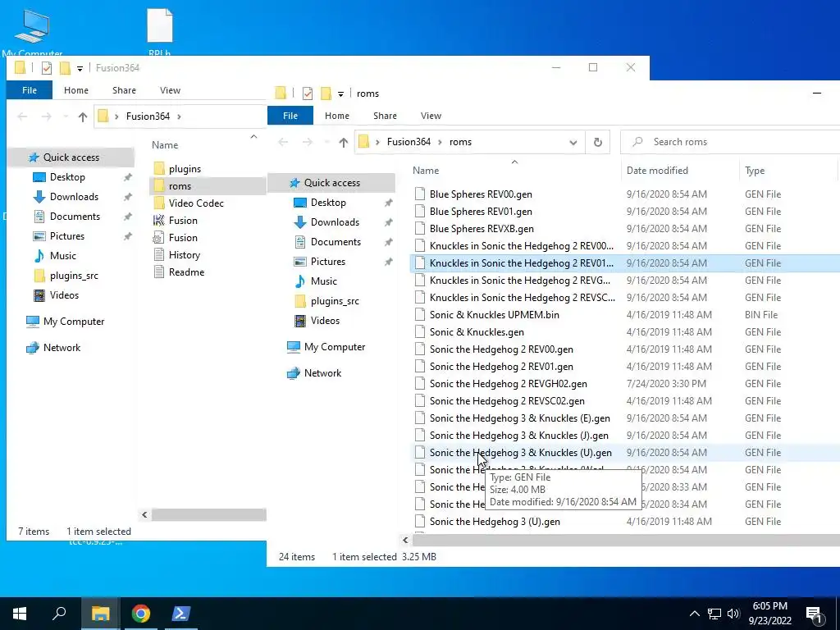The height and width of the screenshot is (630, 840).
Task: Open notification center icon
Action: (815, 614)
